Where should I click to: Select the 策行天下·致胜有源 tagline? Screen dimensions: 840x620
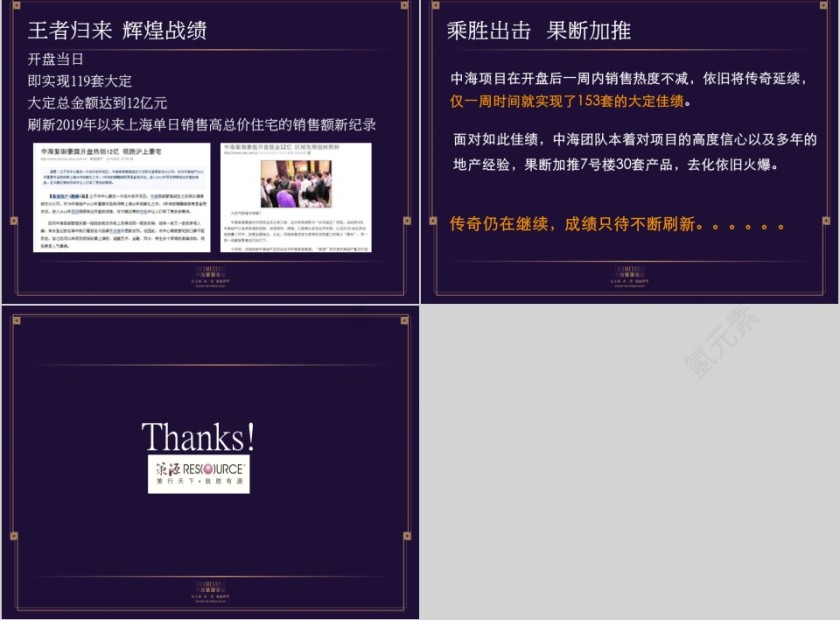(198, 481)
